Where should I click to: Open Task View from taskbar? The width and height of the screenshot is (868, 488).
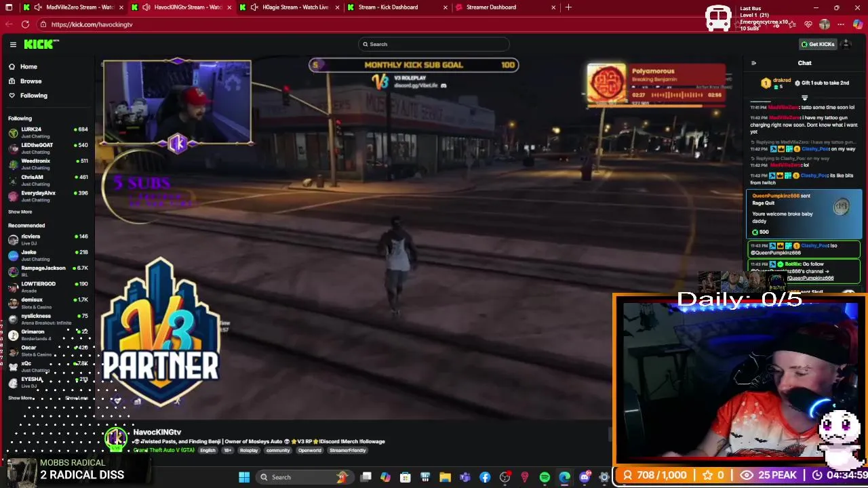pos(366,477)
